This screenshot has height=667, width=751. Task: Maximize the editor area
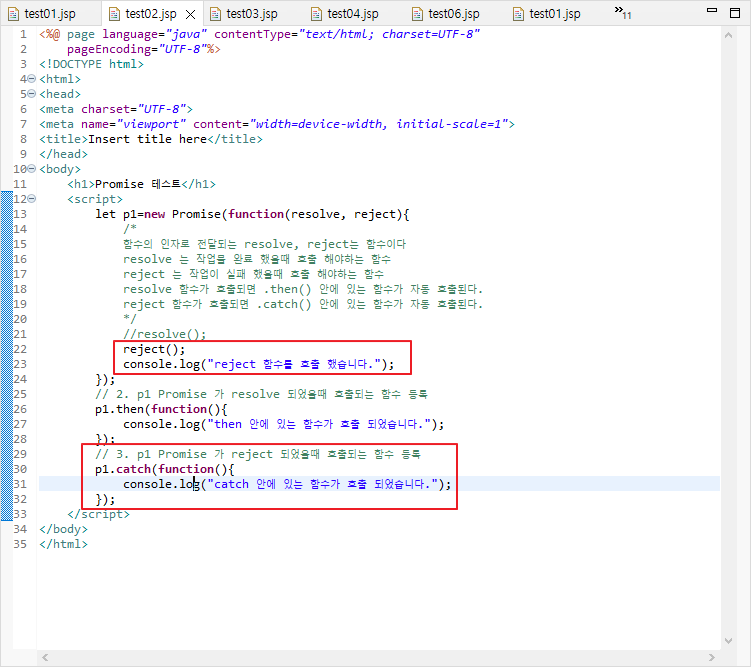coord(735,13)
